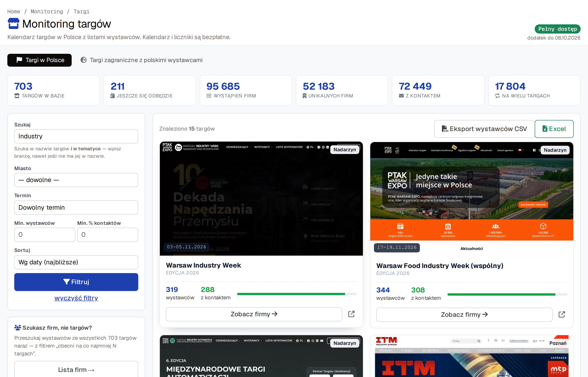Export exhibitors with Eksport wystawców CSV

pos(484,129)
